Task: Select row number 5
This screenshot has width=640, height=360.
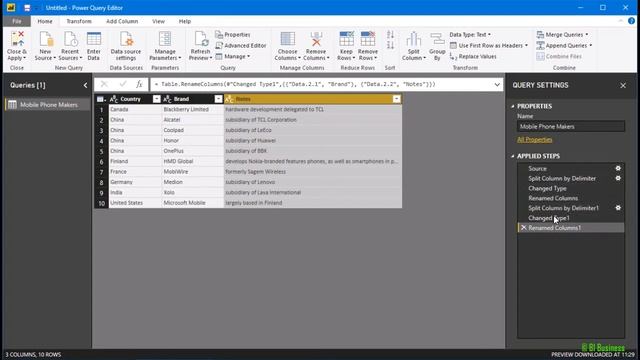Action: [x=101, y=151]
